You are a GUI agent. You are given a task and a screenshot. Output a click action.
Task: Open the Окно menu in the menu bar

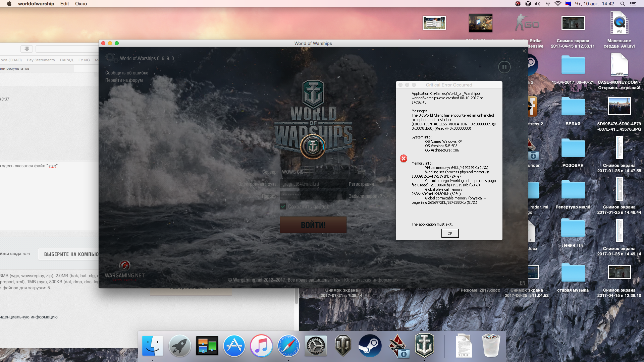[x=81, y=4]
